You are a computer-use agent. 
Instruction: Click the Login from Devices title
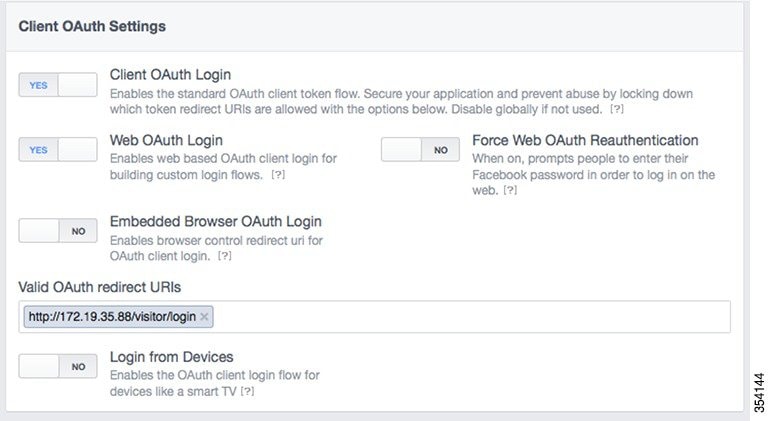pyautogui.click(x=171, y=357)
